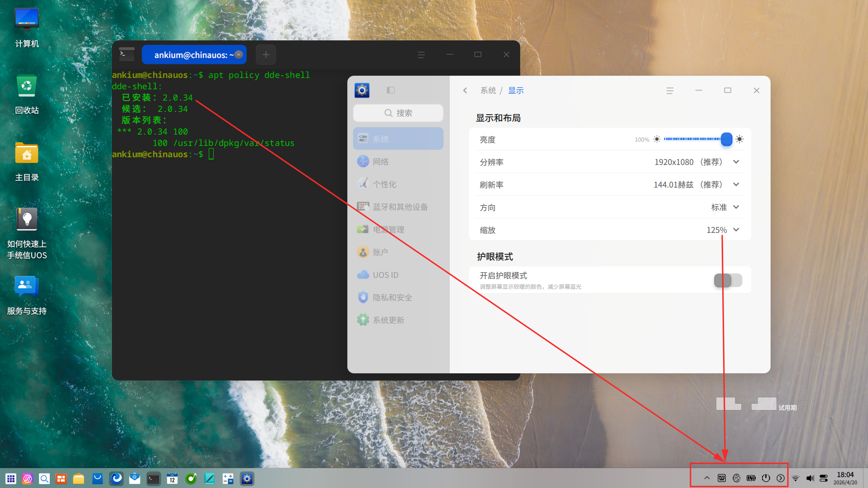The height and width of the screenshot is (488, 868).
Task: Open the music player in the taskbar
Action: 191,478
